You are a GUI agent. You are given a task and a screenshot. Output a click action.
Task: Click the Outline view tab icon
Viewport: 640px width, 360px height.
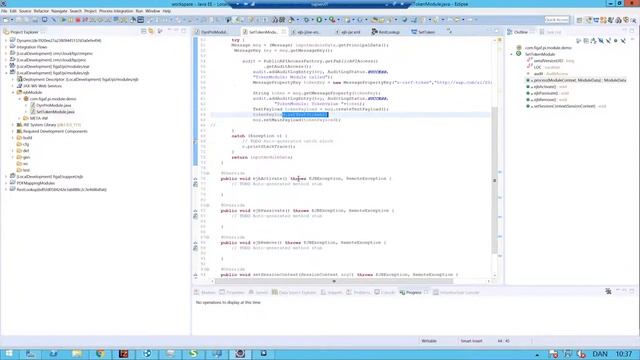coord(510,32)
